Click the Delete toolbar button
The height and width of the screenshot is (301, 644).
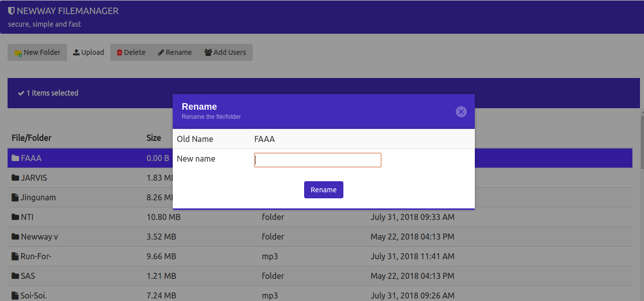click(x=131, y=52)
